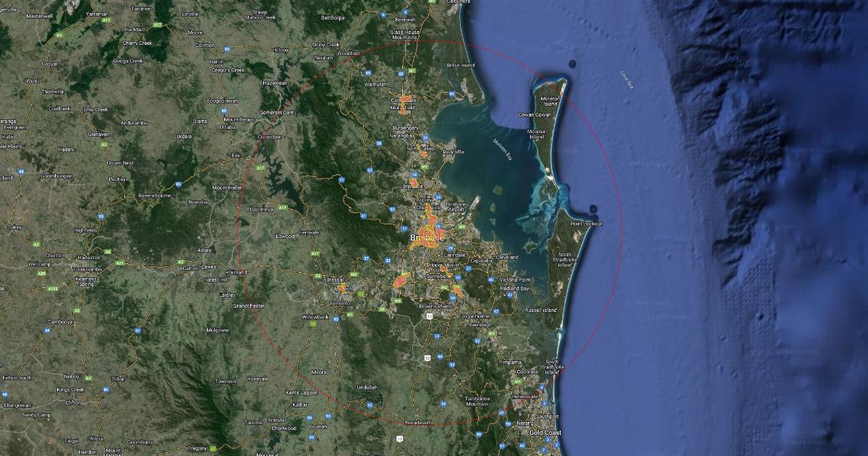Select the Kents Lagoon label
The width and height of the screenshot is (868, 456).
302,392
